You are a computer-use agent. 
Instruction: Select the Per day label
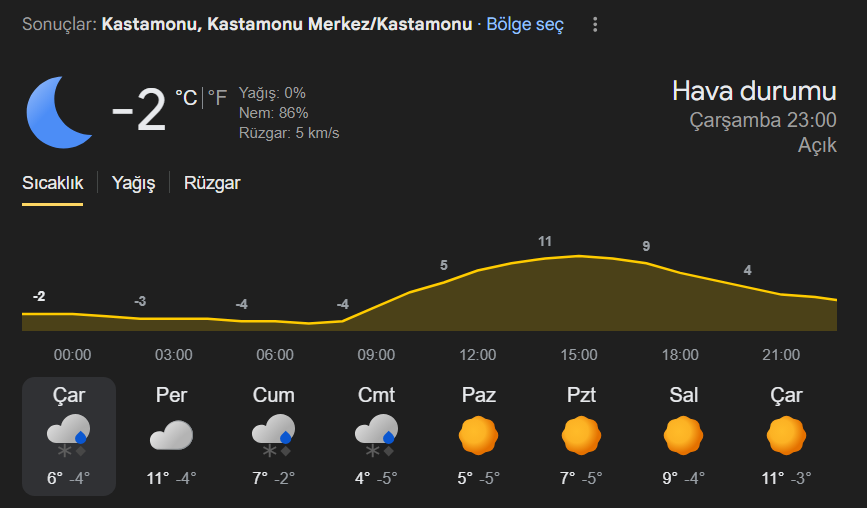(x=171, y=395)
